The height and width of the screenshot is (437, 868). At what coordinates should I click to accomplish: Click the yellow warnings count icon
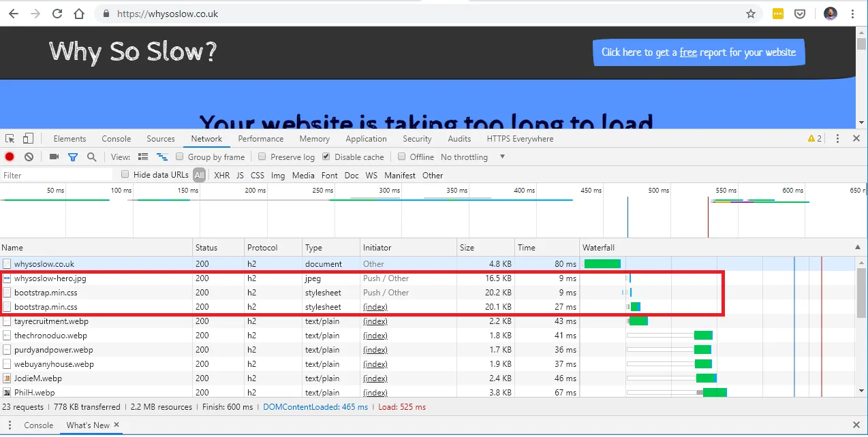coord(814,139)
